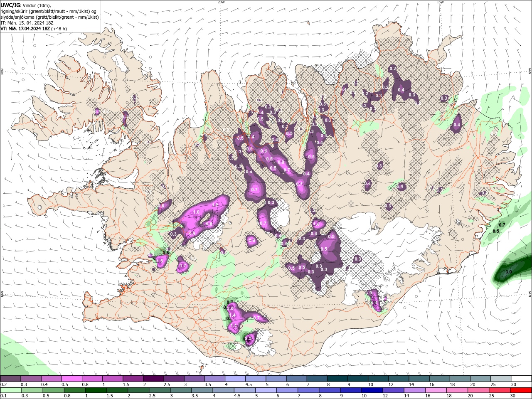This screenshot has height=399, width=532.
Task: Select the violet rain swatch starting at 12
Action: [x=393, y=390]
